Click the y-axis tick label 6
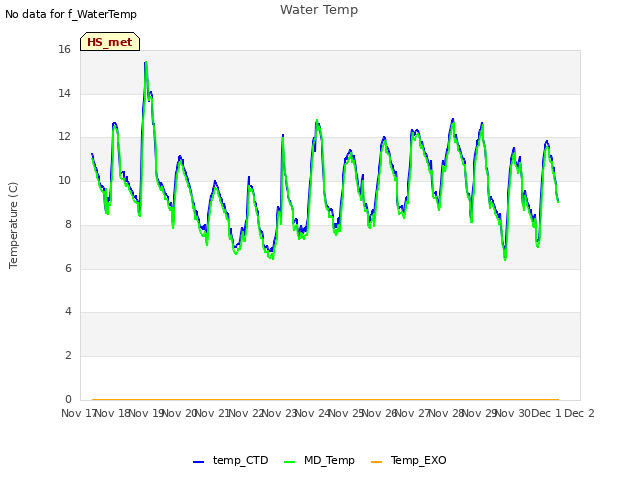 tap(68, 268)
